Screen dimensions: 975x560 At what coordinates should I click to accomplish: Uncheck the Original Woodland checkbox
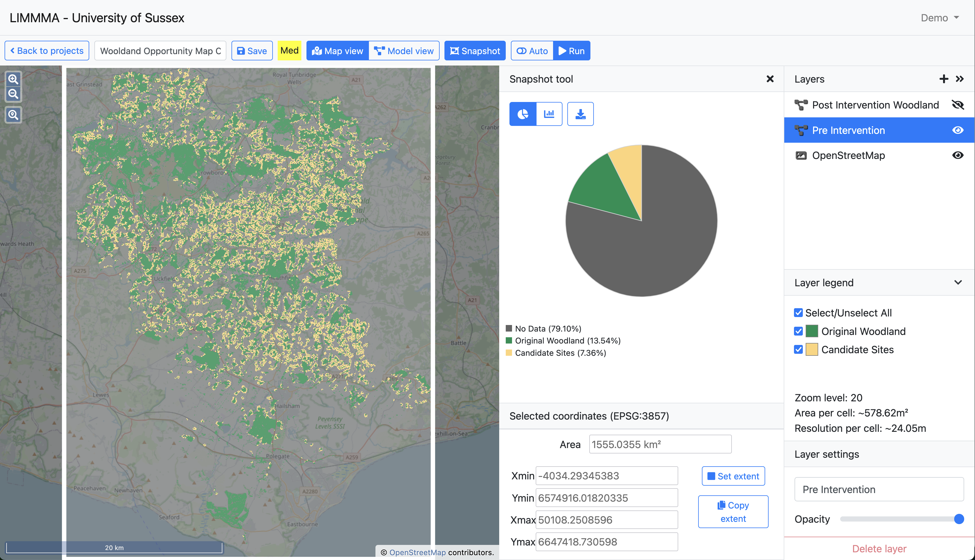click(798, 331)
